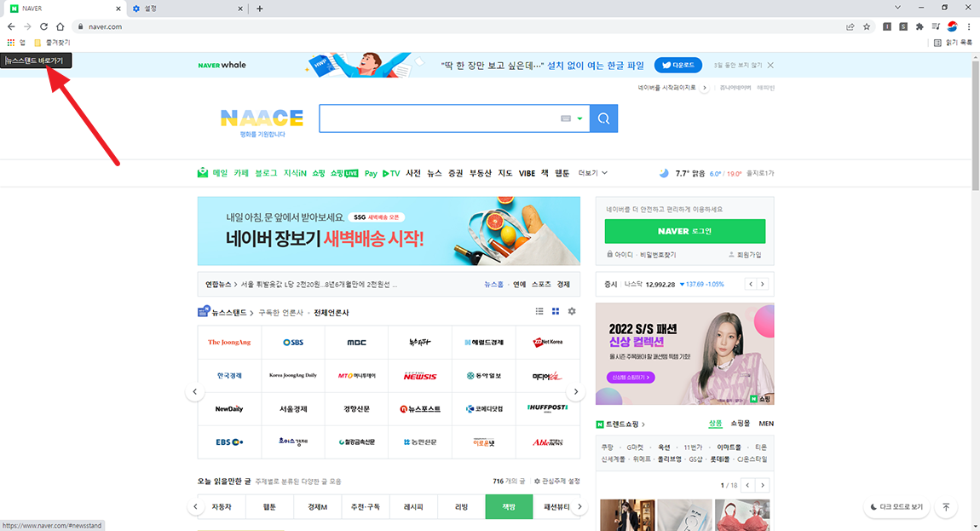Show next topic tabs arrow
The height and width of the screenshot is (531, 980).
click(x=579, y=506)
